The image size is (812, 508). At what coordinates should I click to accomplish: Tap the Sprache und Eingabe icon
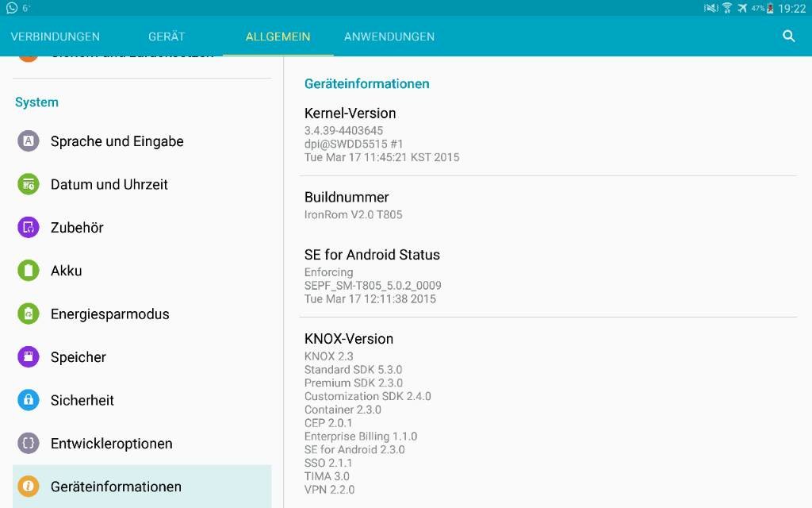tap(29, 141)
